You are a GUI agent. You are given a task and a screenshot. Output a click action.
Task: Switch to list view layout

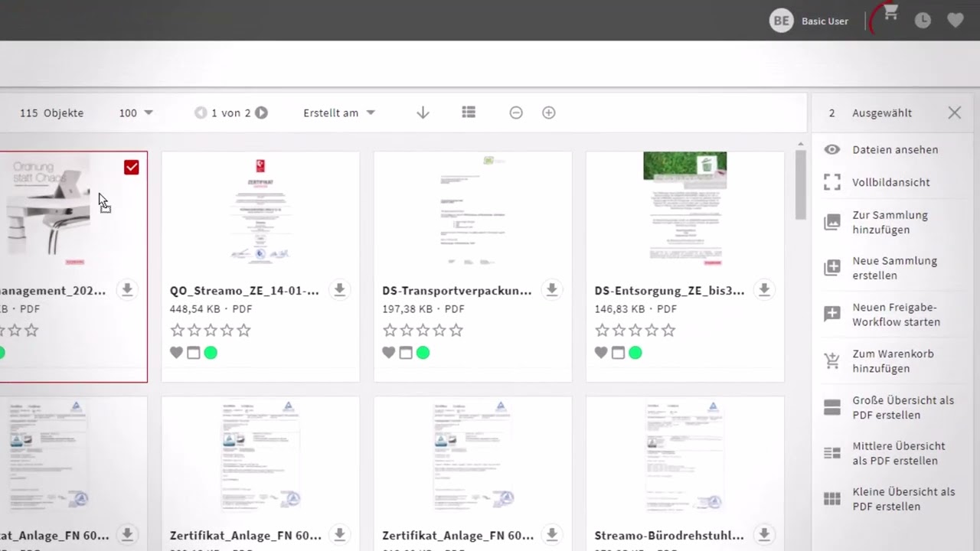point(469,112)
